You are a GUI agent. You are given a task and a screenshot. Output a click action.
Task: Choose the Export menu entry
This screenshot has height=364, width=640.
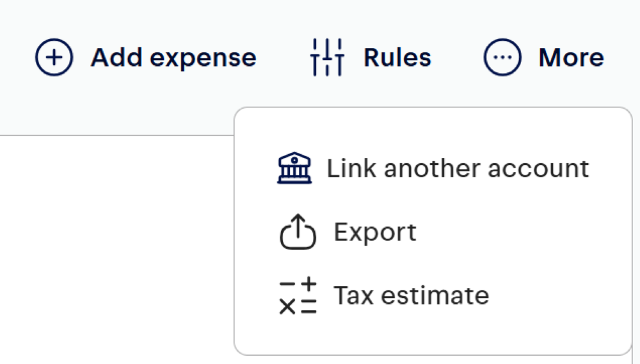point(348,232)
